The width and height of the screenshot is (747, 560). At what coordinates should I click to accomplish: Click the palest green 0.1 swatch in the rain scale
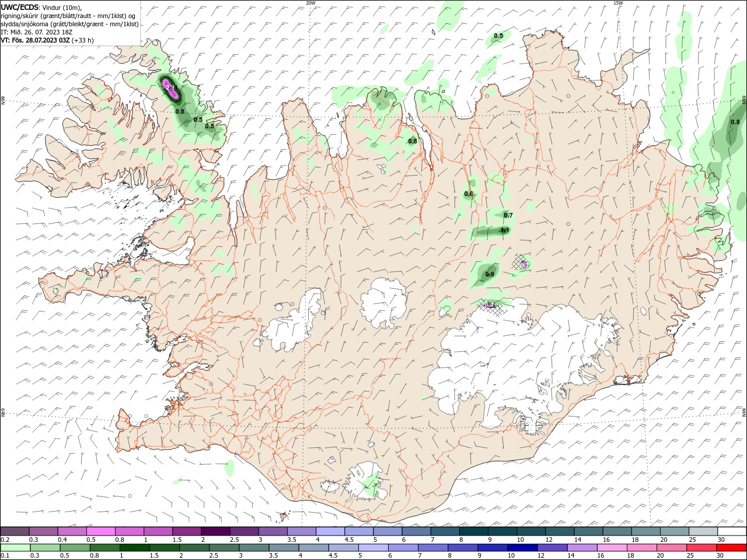[15, 548]
